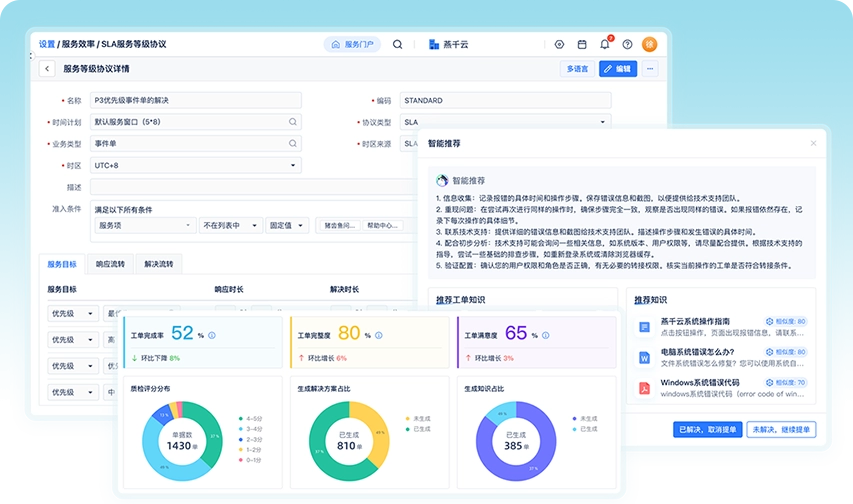Click the 相似度 80 badge on 燕千云系统操作指南

pyautogui.click(x=786, y=322)
